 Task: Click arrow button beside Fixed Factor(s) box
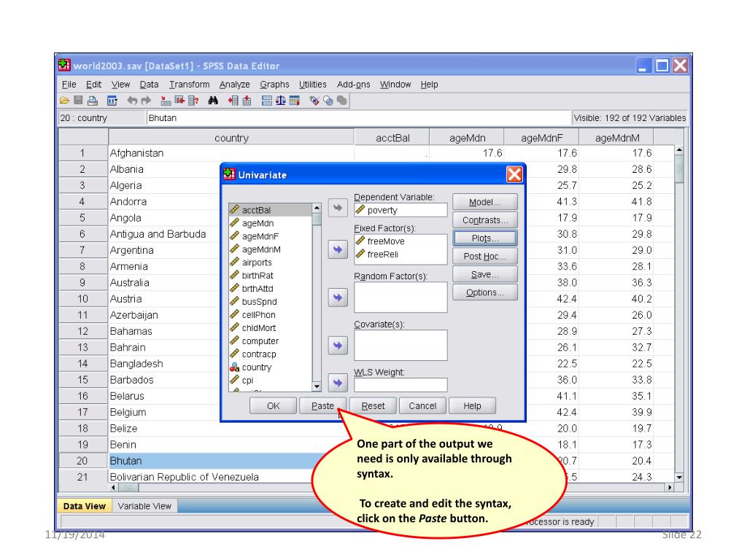pyautogui.click(x=338, y=249)
